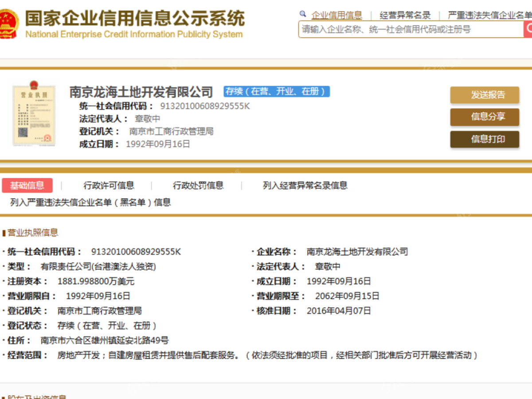Viewport: 532px width, 399px height.
Task: Click 登记状态 value 存续 in license info
Action: click(107, 325)
